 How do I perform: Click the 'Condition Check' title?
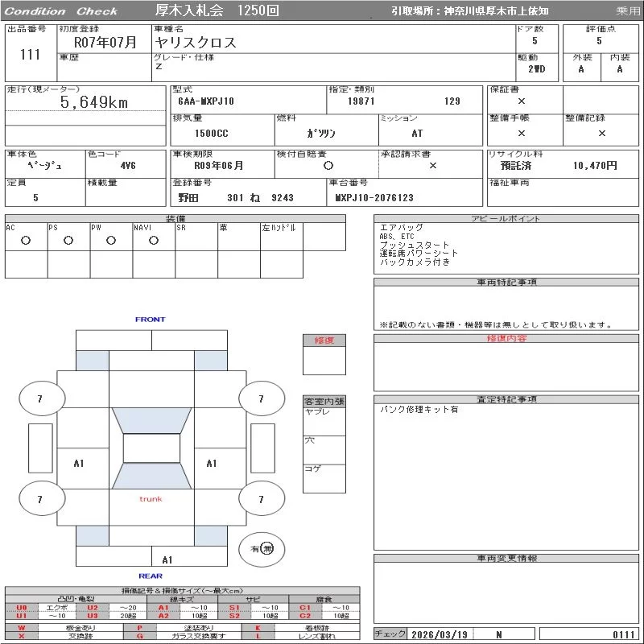pos(61,11)
